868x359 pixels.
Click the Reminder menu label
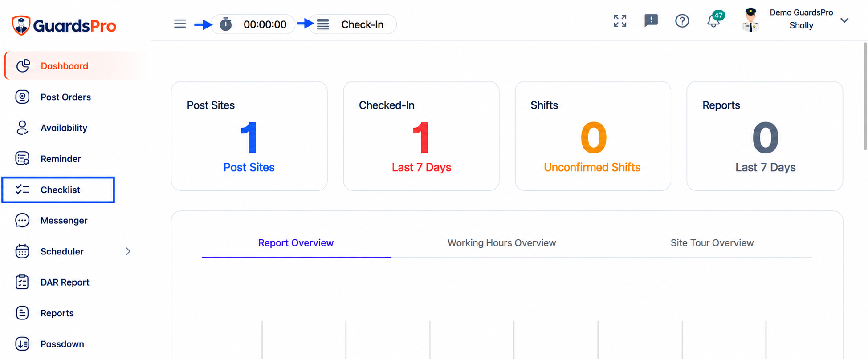[x=61, y=159]
